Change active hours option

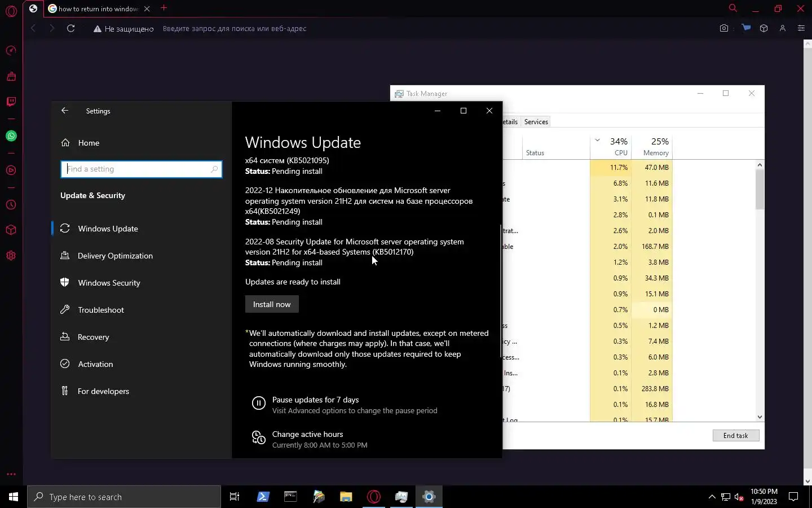click(307, 434)
